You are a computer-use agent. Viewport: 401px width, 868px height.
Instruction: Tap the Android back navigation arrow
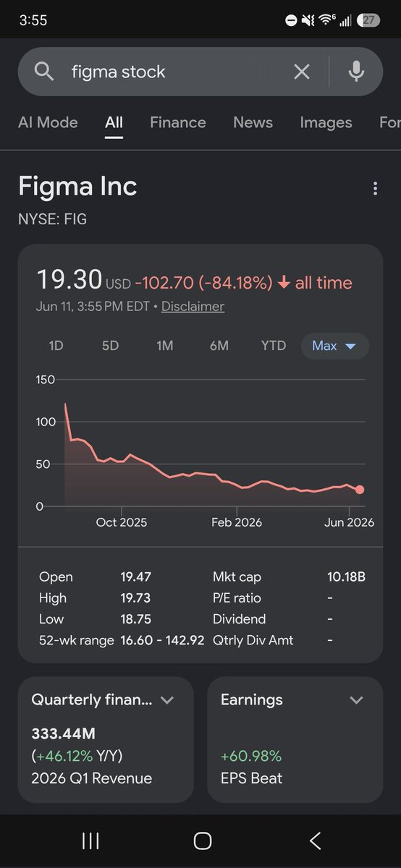pyautogui.click(x=315, y=841)
